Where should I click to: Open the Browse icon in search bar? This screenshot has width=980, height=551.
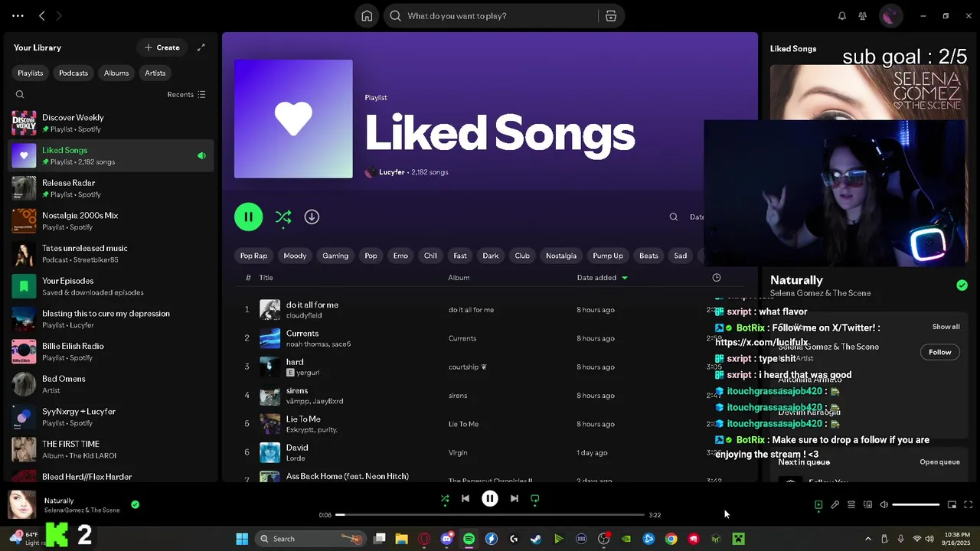coord(610,16)
